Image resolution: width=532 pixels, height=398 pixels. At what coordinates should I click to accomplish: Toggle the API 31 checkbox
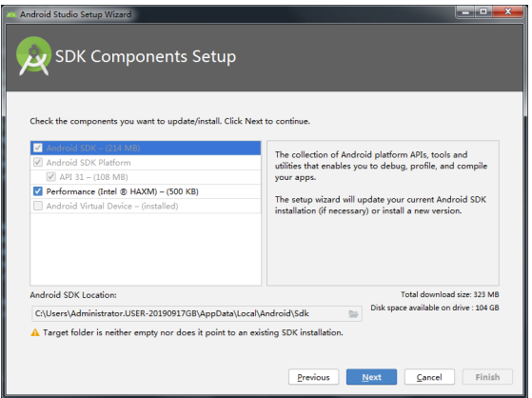coord(50,177)
